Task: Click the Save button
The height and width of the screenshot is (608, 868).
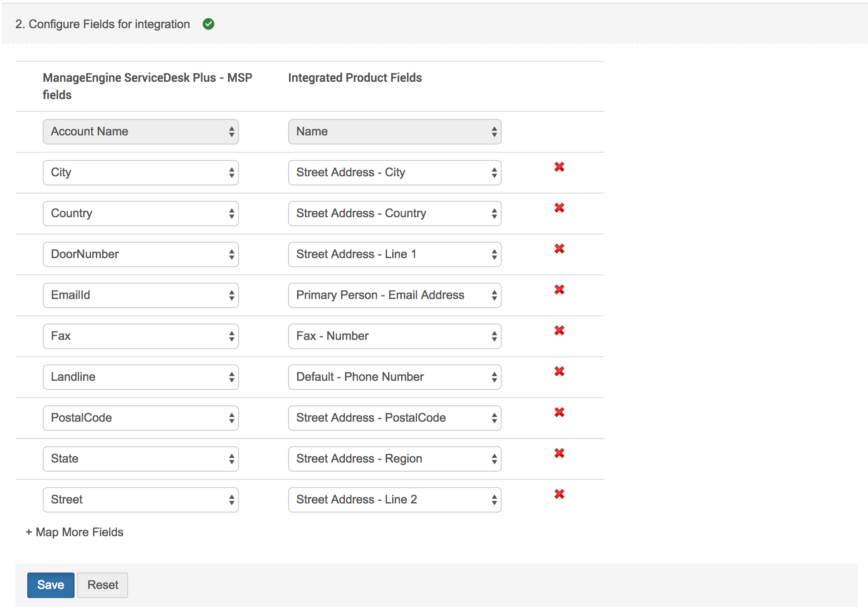Action: pyautogui.click(x=50, y=585)
